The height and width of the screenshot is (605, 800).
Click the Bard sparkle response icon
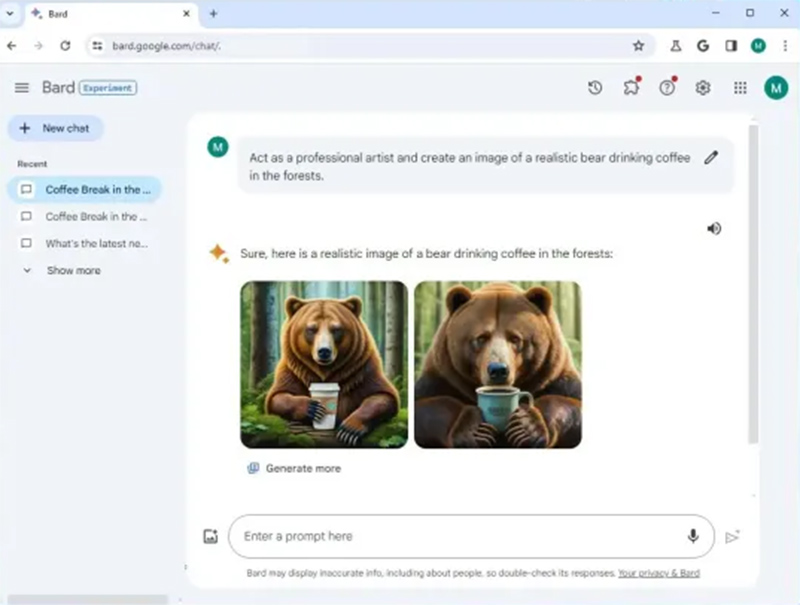pos(219,254)
